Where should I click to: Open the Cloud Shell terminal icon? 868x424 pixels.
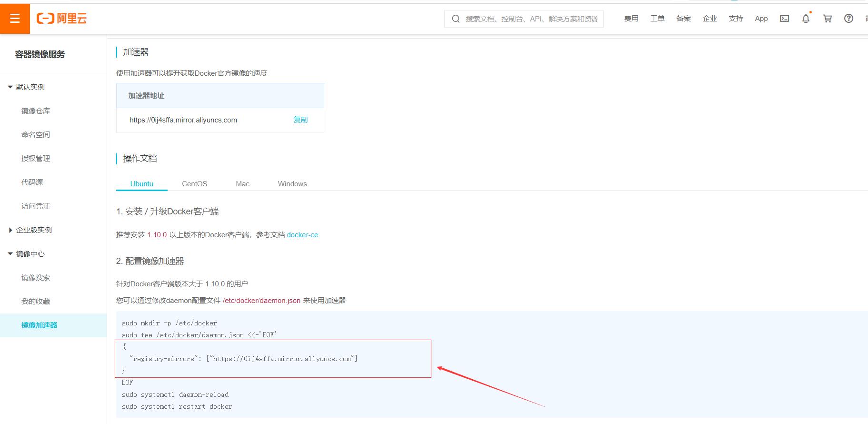pyautogui.click(x=784, y=19)
